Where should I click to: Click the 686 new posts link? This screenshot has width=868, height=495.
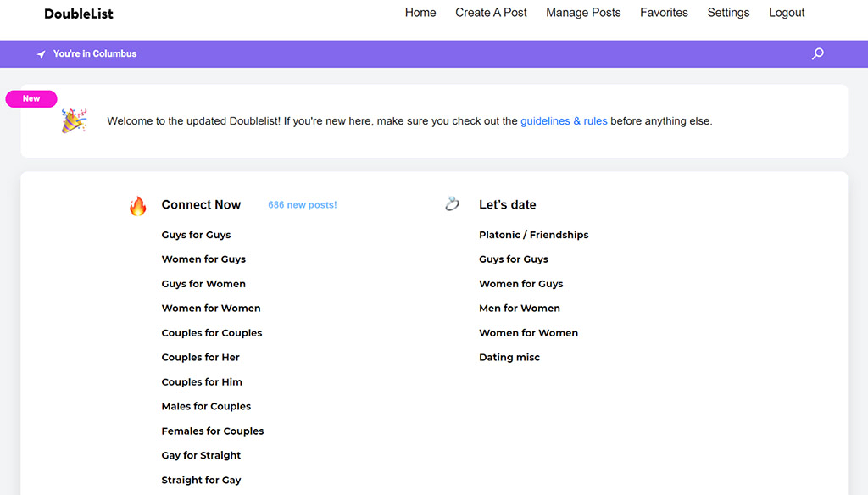(x=302, y=204)
